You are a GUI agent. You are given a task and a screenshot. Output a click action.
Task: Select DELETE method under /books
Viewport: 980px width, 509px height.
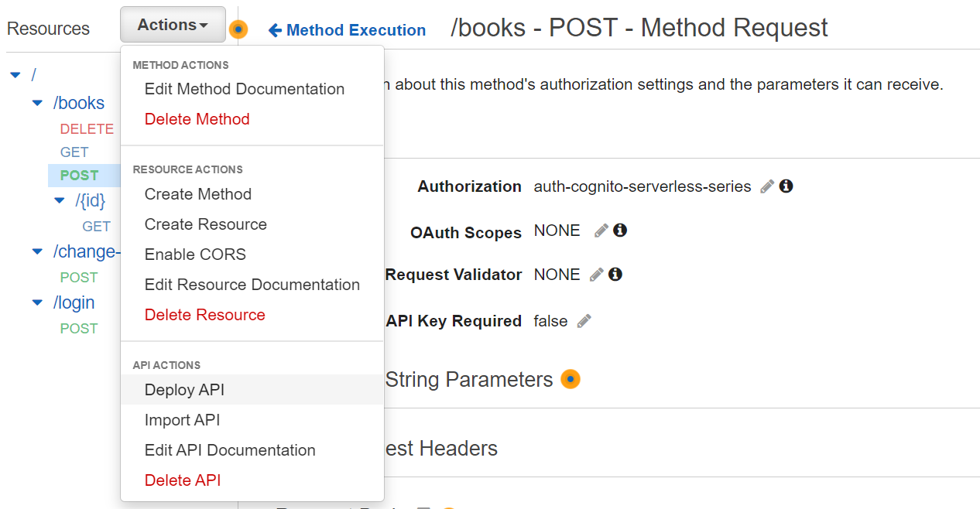pyautogui.click(x=87, y=129)
